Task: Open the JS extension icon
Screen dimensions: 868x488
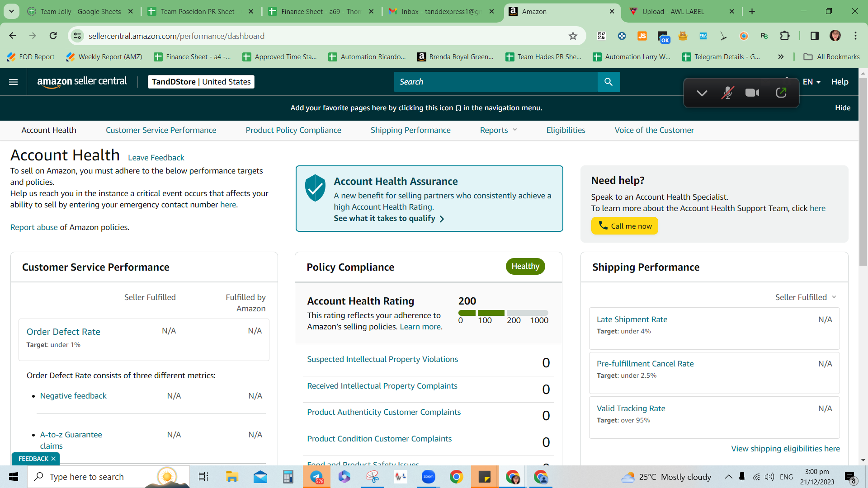Action: pos(642,36)
